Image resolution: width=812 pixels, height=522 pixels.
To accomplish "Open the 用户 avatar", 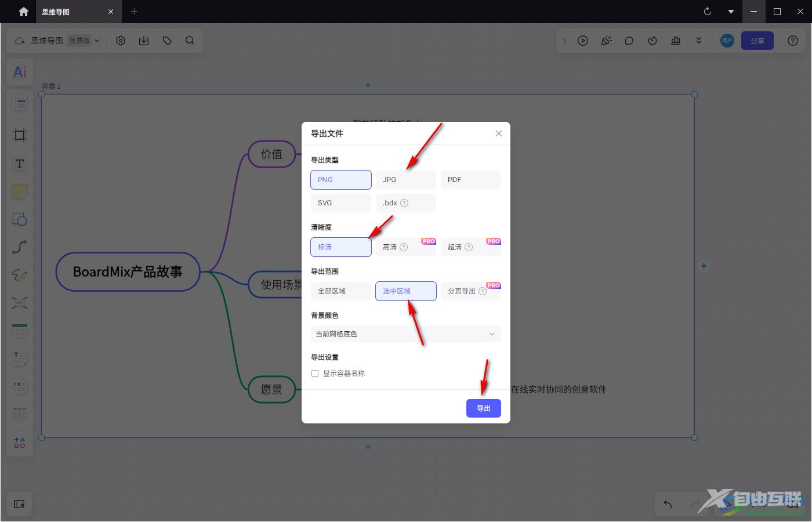I will 727,41.
